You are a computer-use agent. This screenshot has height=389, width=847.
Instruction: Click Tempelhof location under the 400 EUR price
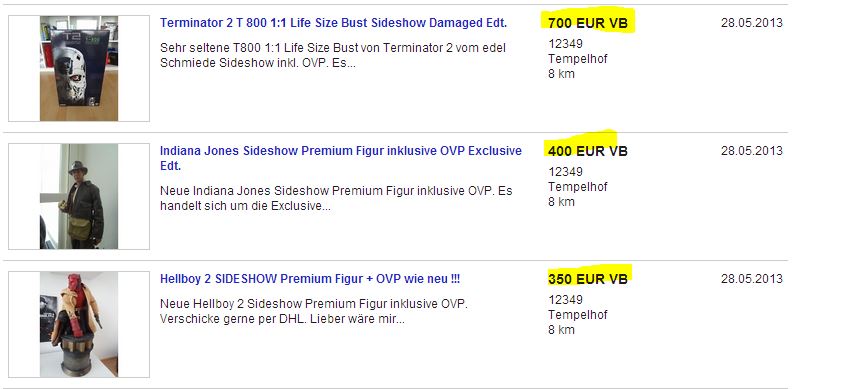click(x=577, y=187)
